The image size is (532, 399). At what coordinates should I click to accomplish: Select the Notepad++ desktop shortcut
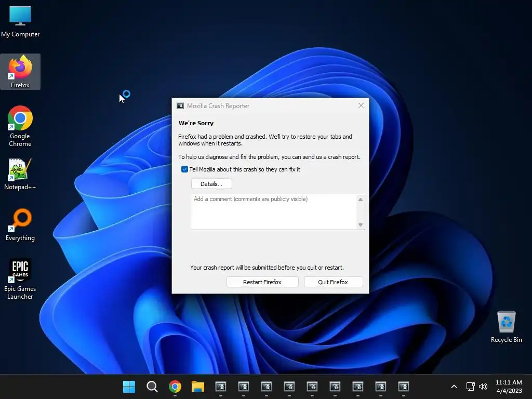click(x=20, y=174)
